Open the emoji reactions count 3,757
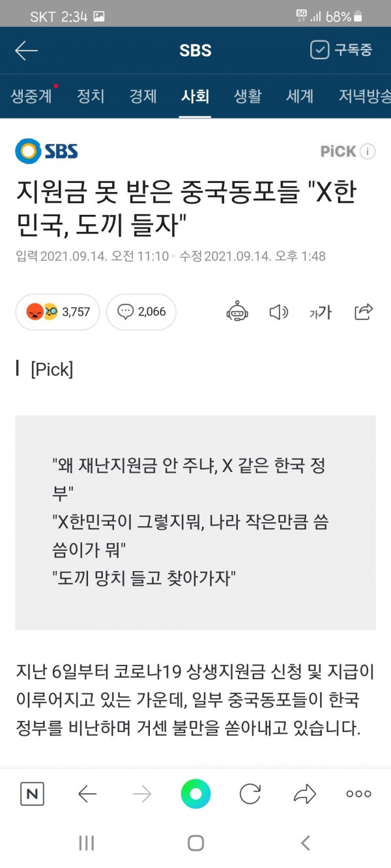 [x=57, y=312]
